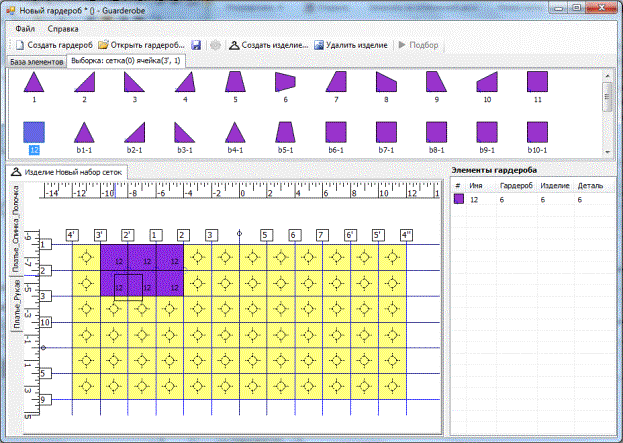The width and height of the screenshot is (623, 443).
Task: Select shape icon labeled 1
Action: coord(34,82)
